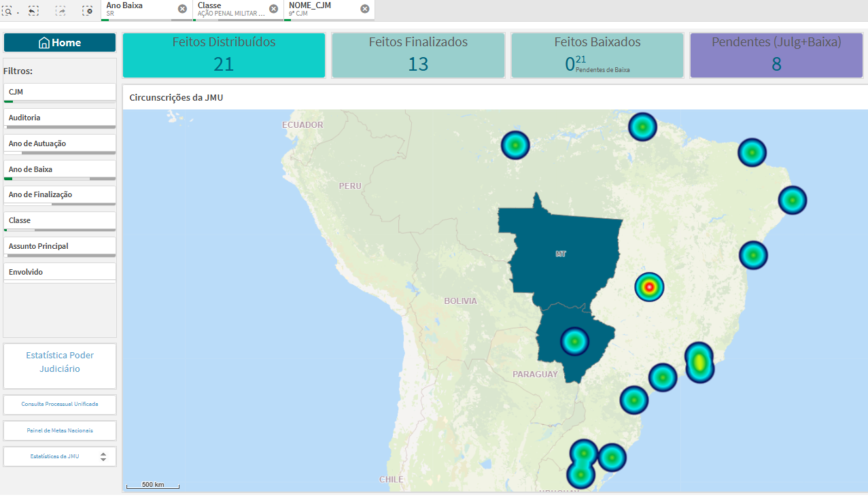The width and height of the screenshot is (868, 497).
Task: Open Consulta Processual Unificada link
Action: [x=60, y=404]
